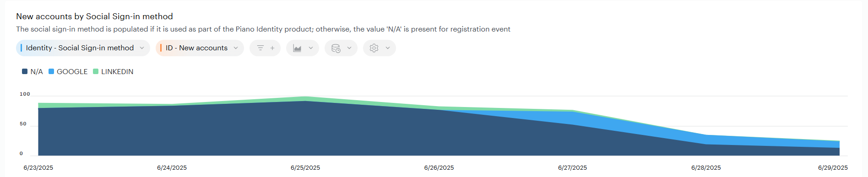Click the settings gear icon

pyautogui.click(x=374, y=48)
